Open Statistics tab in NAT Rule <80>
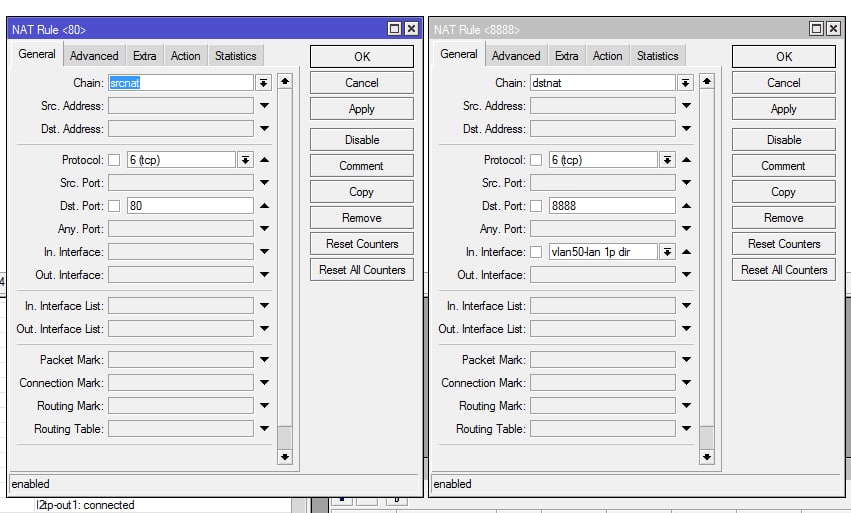The height and width of the screenshot is (513, 851). (236, 55)
